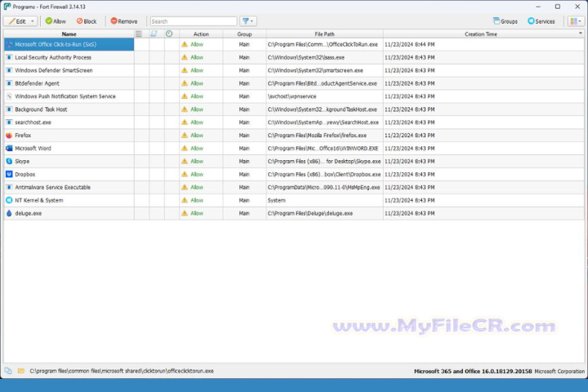Screen dimensions: 588x392
Task: Click the 8:44 PM creation time cell
Action: (483, 45)
